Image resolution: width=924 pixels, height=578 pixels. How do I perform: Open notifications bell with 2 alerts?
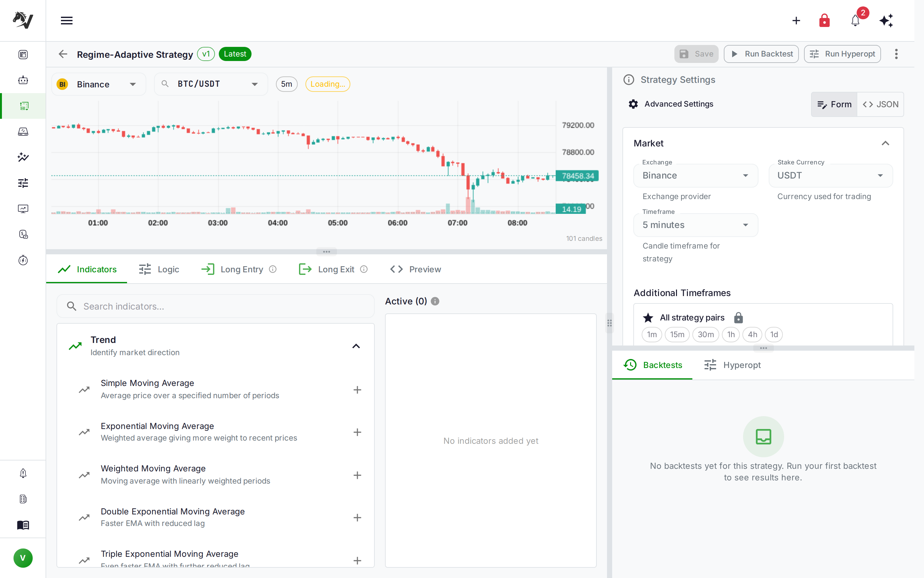pyautogui.click(x=855, y=21)
